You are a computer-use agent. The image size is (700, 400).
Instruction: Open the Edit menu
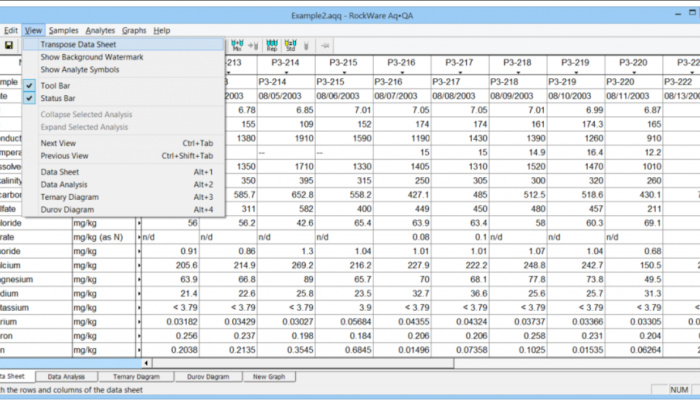(x=11, y=30)
